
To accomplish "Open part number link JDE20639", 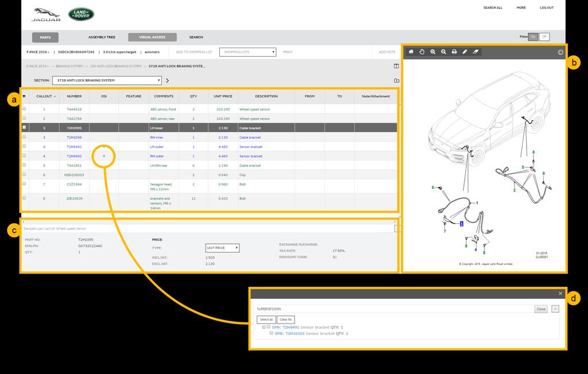I will 74,198.
